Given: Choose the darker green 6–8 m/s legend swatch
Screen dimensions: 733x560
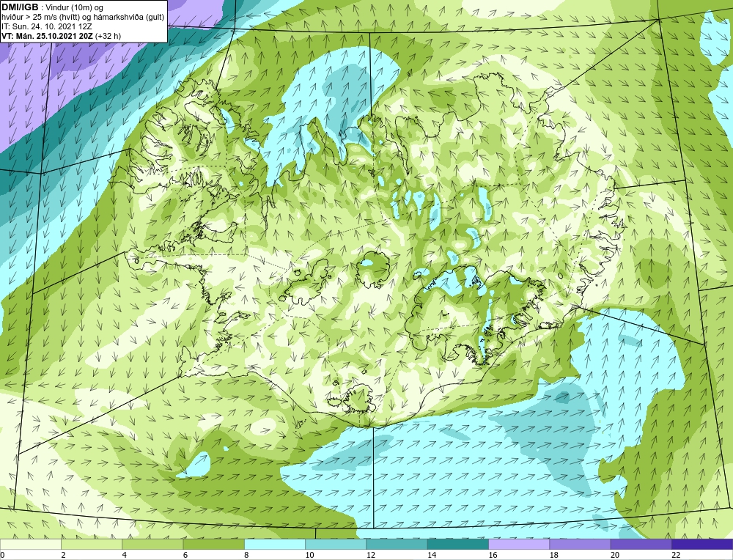Looking at the screenshot, I should [213, 545].
